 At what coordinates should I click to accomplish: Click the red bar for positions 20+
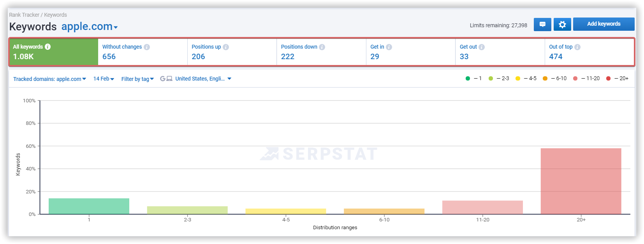[581, 181]
